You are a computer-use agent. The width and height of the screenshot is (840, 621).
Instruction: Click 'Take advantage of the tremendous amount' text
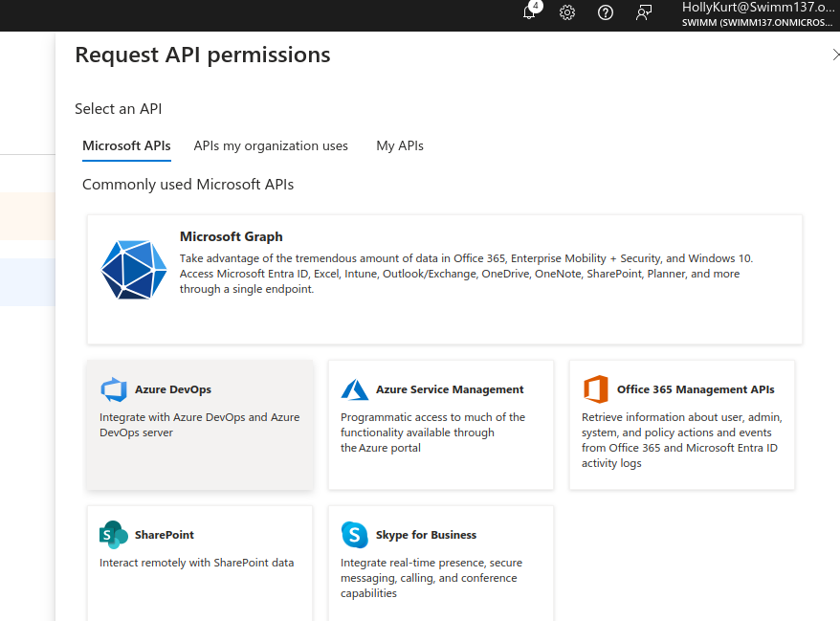(x=466, y=274)
